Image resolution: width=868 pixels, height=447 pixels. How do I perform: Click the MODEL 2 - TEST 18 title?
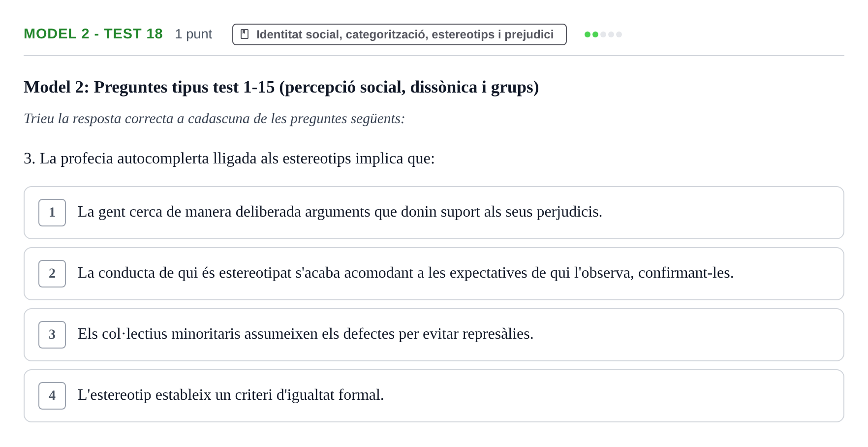pos(93,34)
